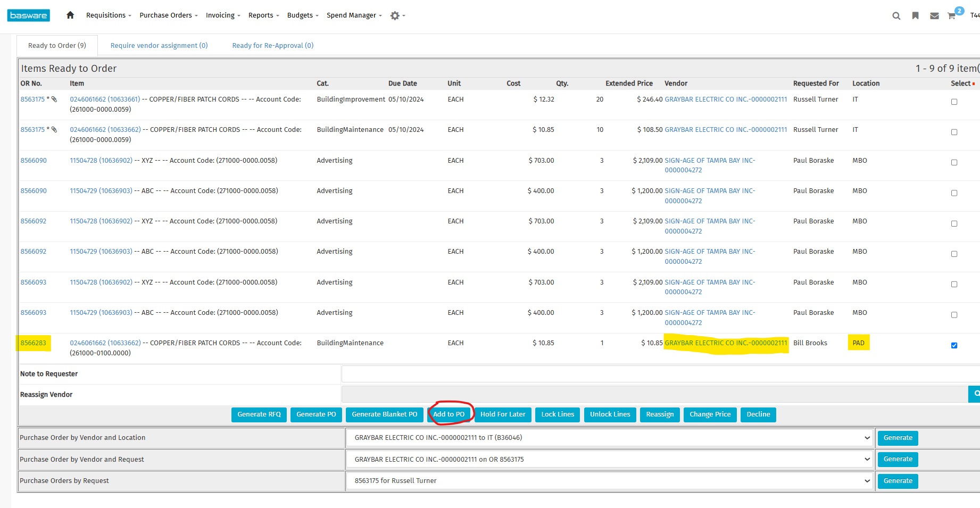Expand Purchase Orders by Request dropdown
This screenshot has width=980, height=508.
pos(610,481)
